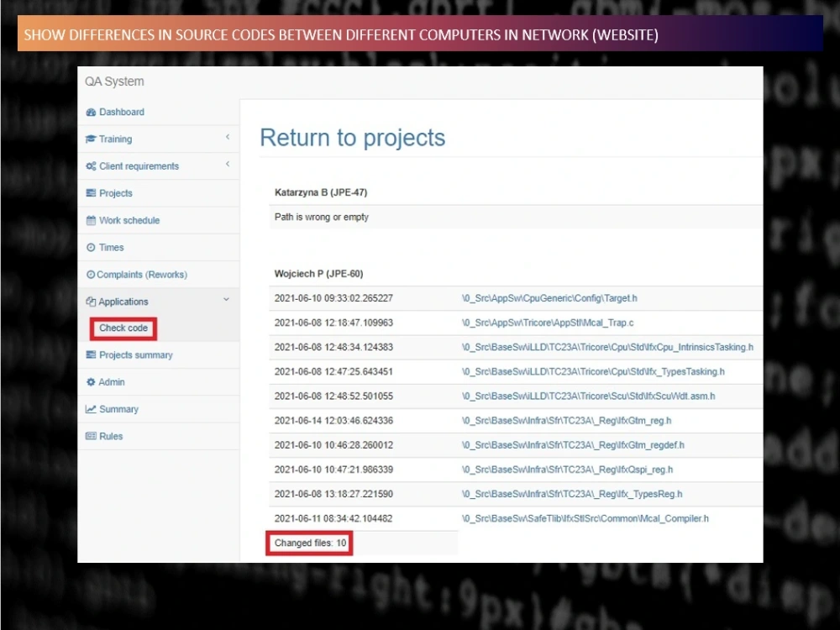This screenshot has width=840, height=630.
Task: Open the Ifx_TypesTasking.h file link
Action: tap(593, 372)
